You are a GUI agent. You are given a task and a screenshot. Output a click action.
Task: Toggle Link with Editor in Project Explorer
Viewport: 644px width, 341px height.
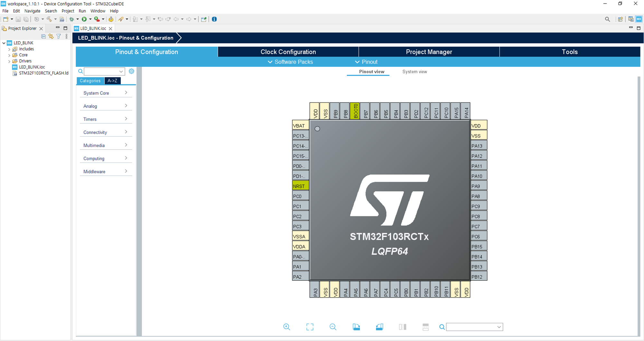coord(51,36)
